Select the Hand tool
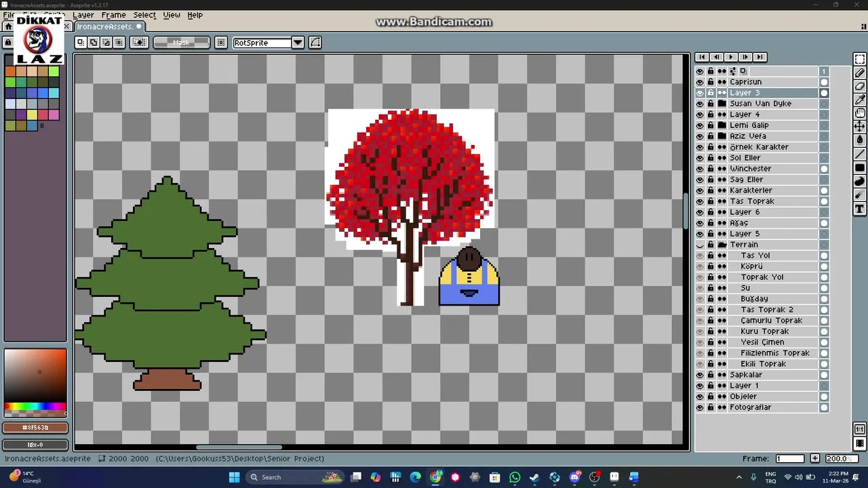This screenshot has height=488, width=868. [859, 113]
